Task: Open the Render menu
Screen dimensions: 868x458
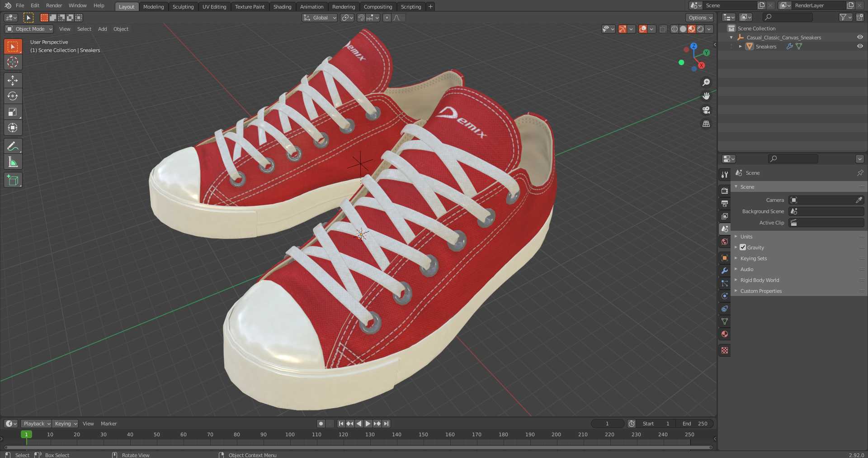Action: (x=54, y=5)
